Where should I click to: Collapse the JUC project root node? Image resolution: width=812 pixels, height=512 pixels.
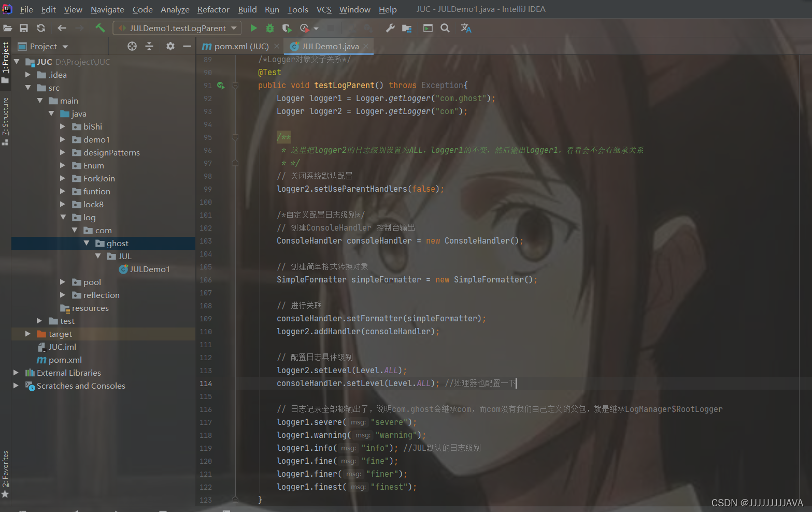(17, 62)
